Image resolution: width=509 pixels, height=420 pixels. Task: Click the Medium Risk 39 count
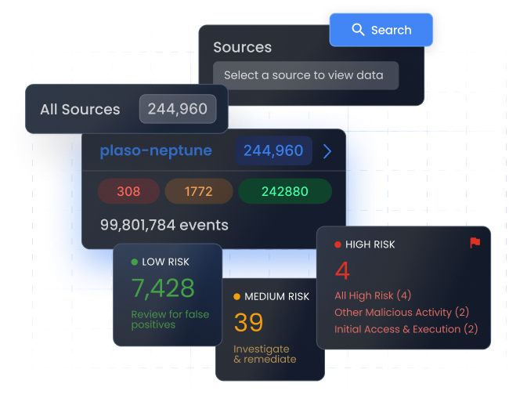(248, 321)
